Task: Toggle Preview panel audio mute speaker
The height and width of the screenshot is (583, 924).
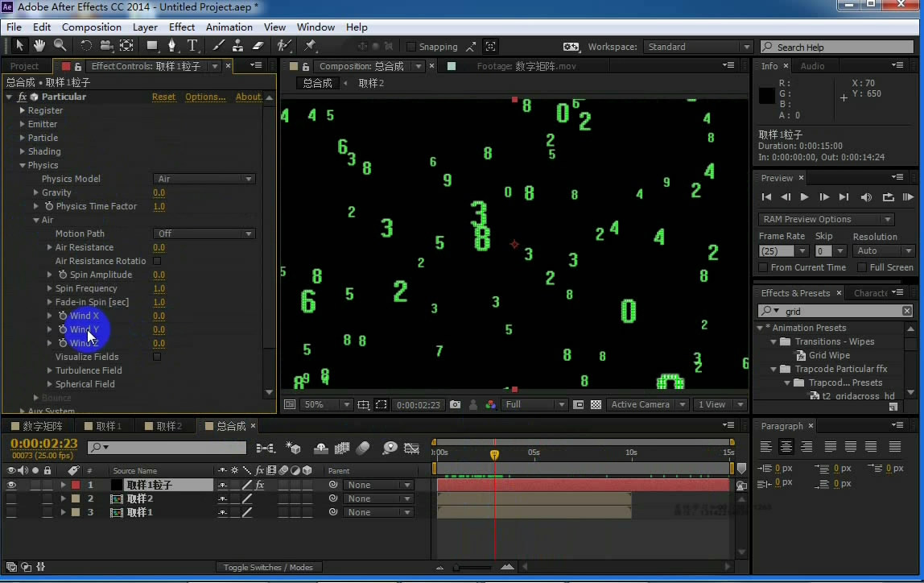Action: (x=866, y=197)
